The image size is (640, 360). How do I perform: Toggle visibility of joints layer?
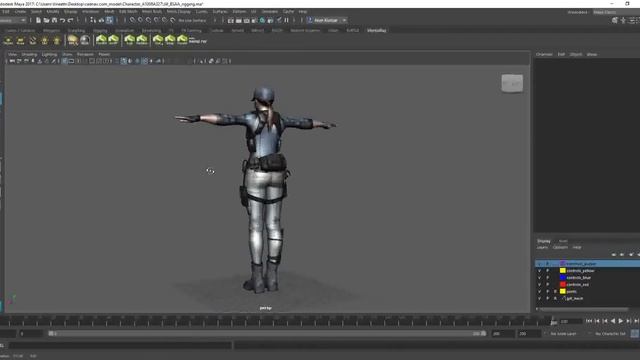coord(539,291)
